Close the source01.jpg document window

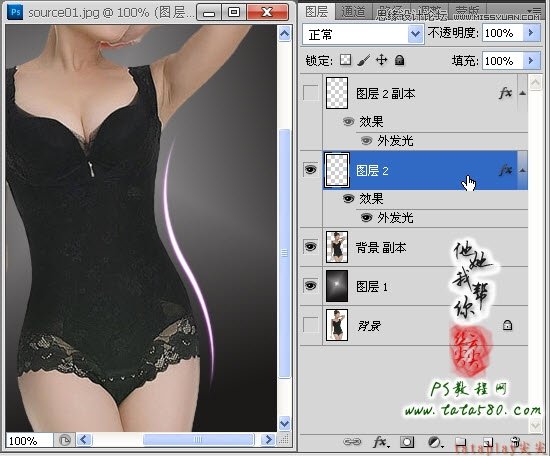click(267, 13)
